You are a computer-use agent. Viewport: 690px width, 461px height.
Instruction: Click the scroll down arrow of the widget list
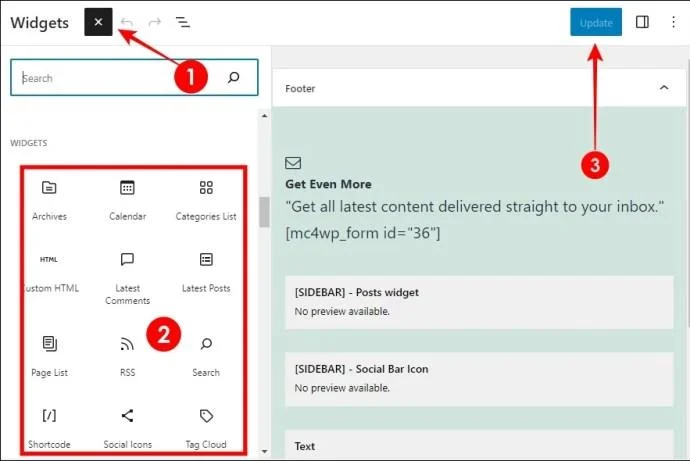pyautogui.click(x=264, y=451)
